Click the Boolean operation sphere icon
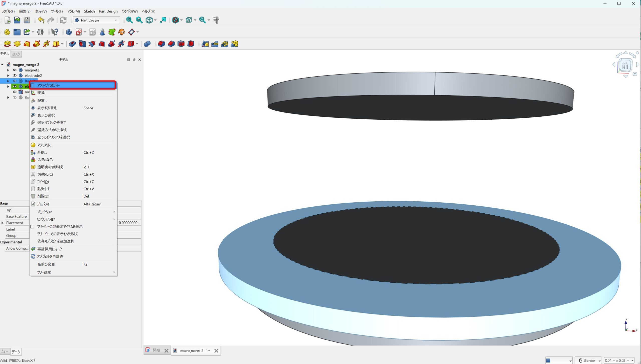 [x=147, y=44]
